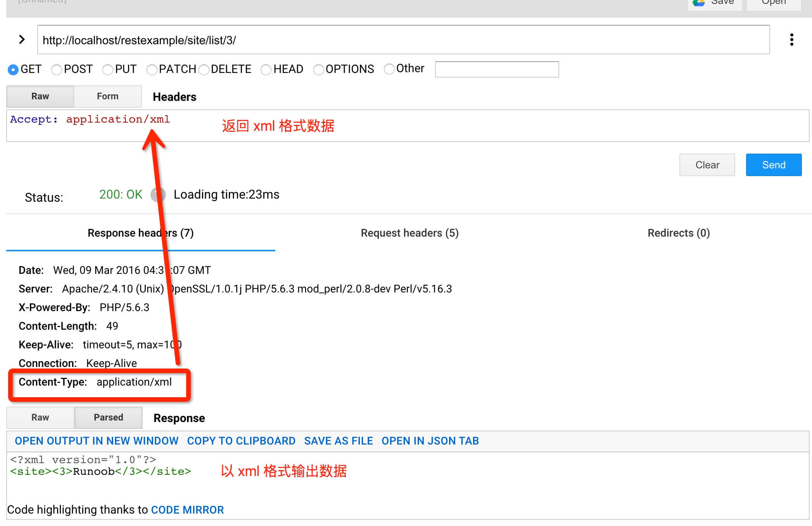Switch to the Request headers (5) tab
This screenshot has height=526, width=812.
(x=409, y=233)
